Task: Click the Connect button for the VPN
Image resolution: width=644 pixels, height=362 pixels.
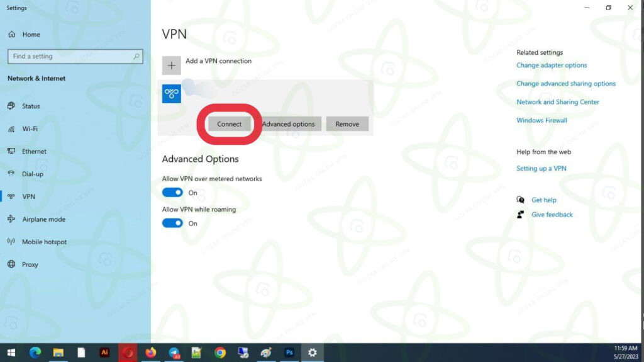Action: (x=229, y=124)
